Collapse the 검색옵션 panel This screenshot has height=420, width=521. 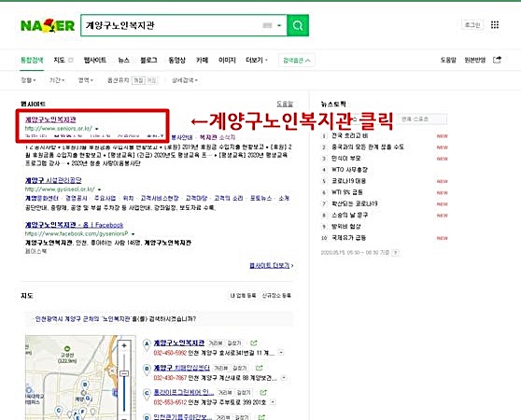coord(297,61)
